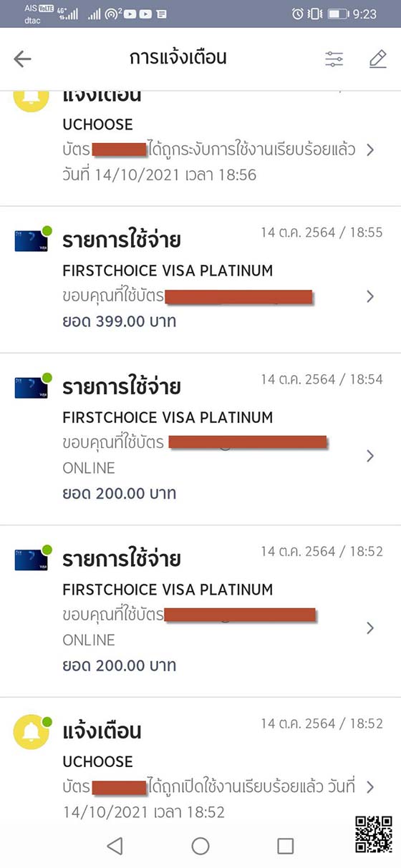
Task: Tap the การแจ้งเตือน page title
Action: pos(178,58)
